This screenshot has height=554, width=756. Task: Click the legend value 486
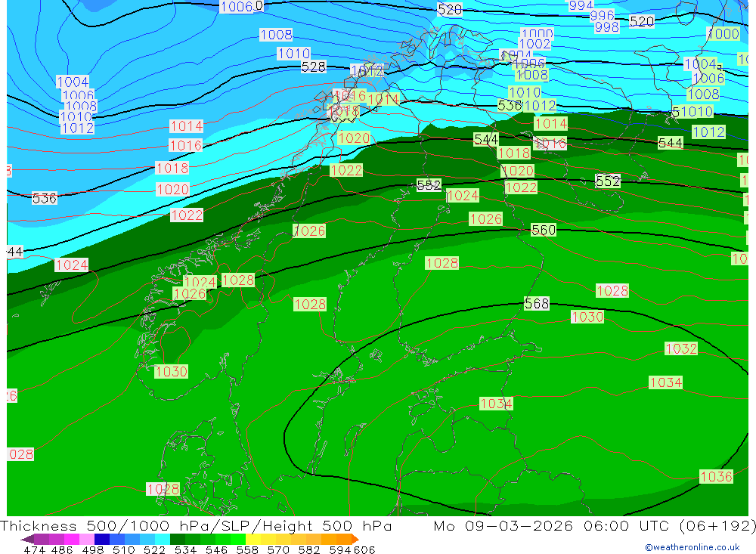tap(62, 549)
